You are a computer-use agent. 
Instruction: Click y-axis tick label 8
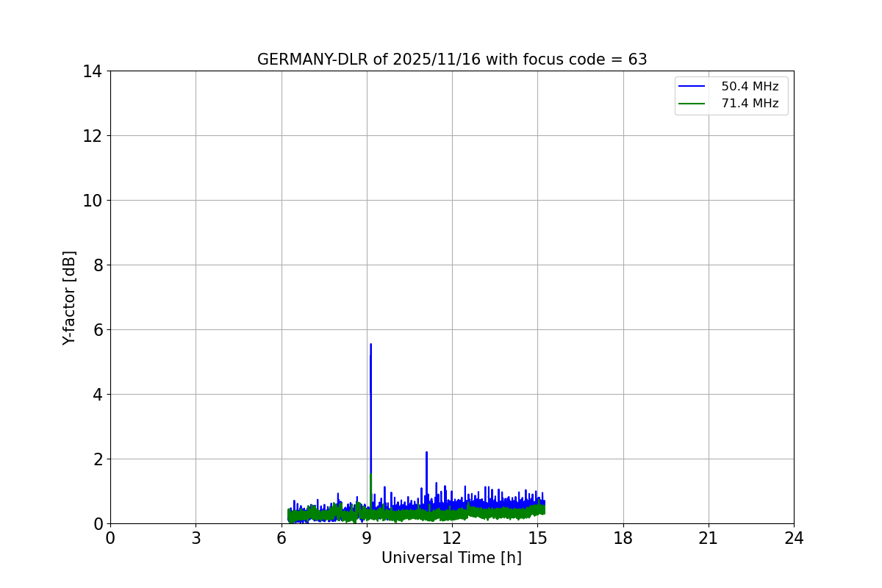click(98, 265)
